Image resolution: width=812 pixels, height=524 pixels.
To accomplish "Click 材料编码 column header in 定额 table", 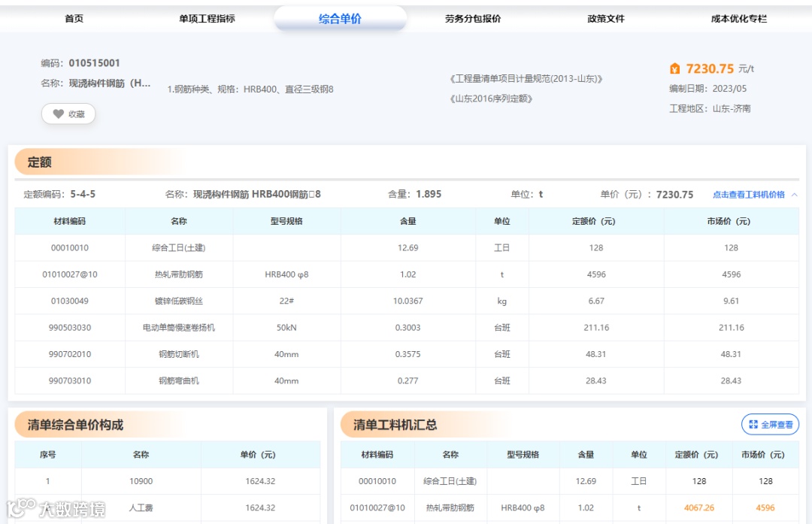I will click(x=70, y=221).
